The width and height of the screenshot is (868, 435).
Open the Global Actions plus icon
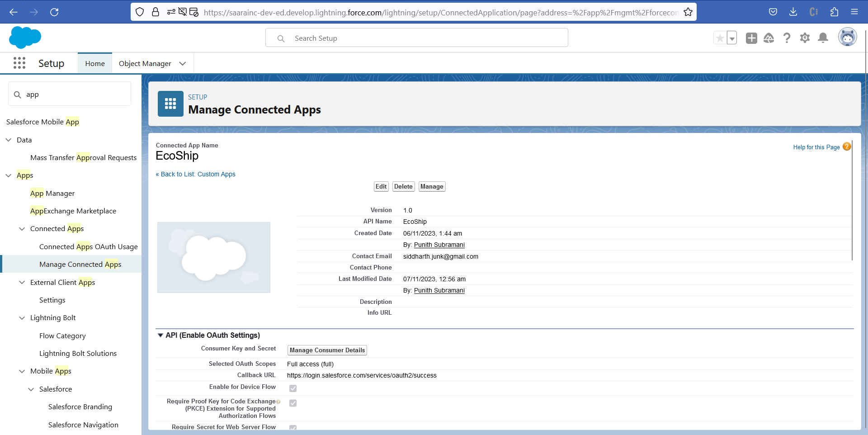point(751,38)
